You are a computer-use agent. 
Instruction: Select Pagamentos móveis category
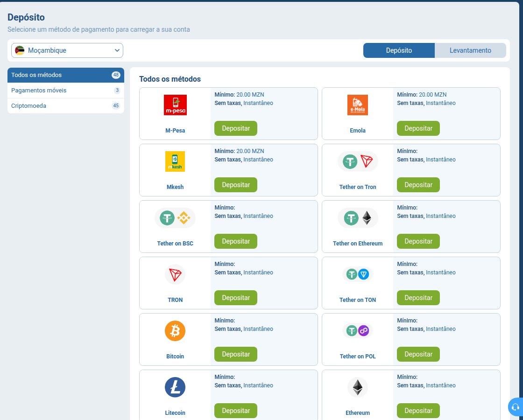pos(66,91)
